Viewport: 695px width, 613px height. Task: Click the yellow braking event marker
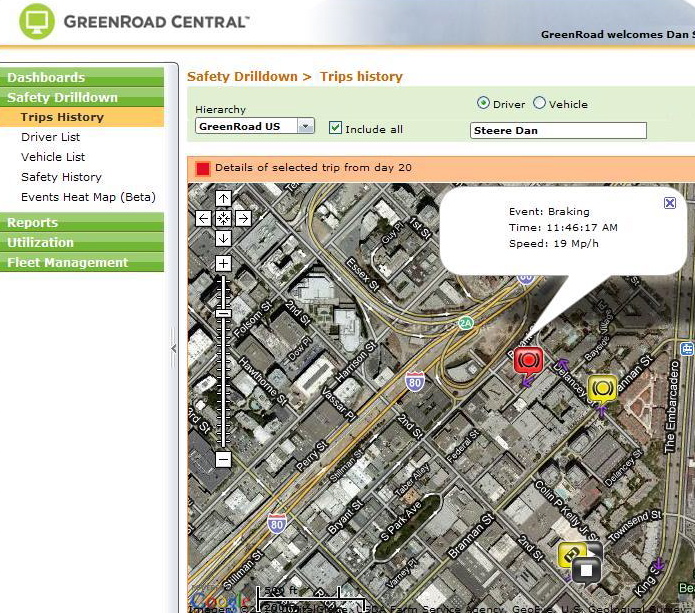[602, 388]
